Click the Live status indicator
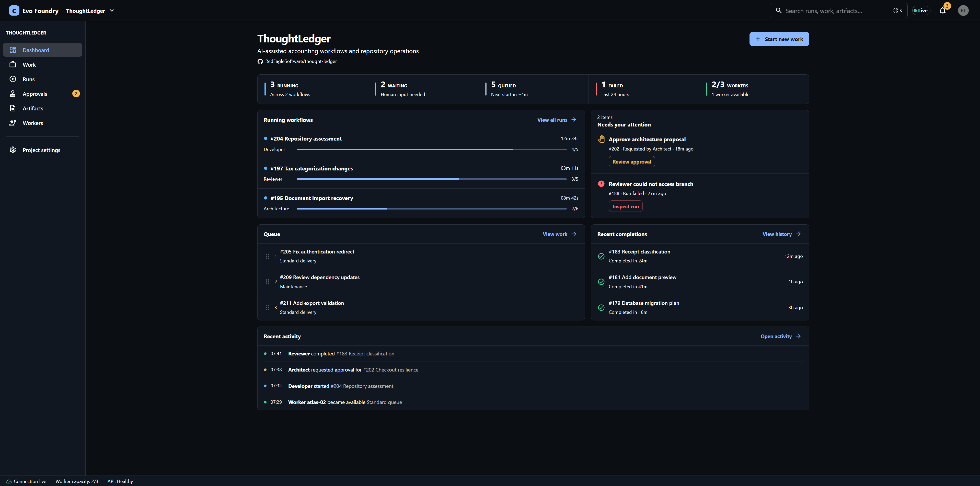Screen dimensions: 980x486 coord(921,11)
